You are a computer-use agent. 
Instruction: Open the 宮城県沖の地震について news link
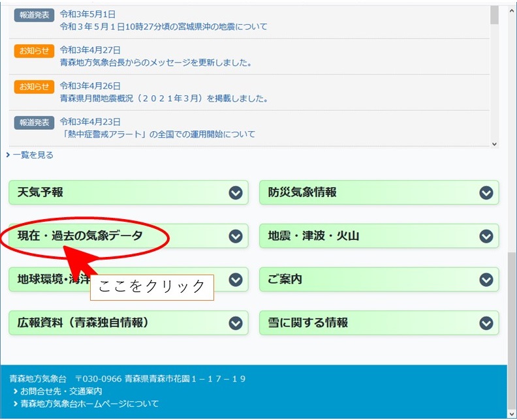coord(164,27)
